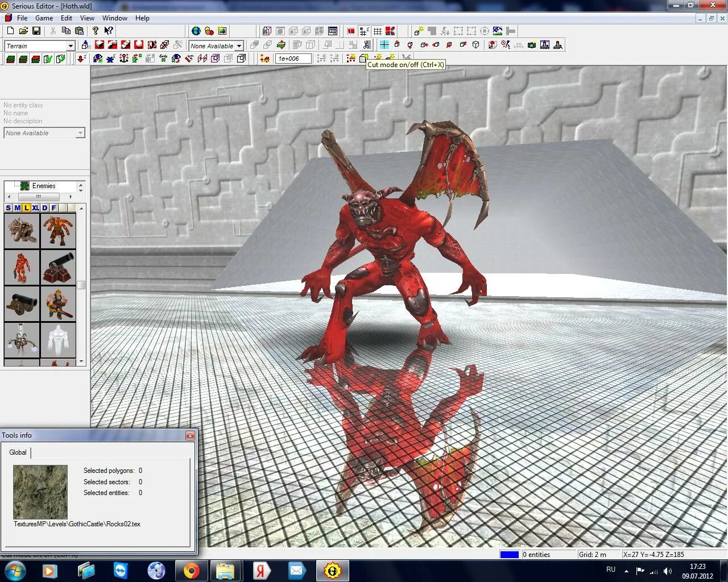Toggle the green checkmark layer icon

[48, 58]
